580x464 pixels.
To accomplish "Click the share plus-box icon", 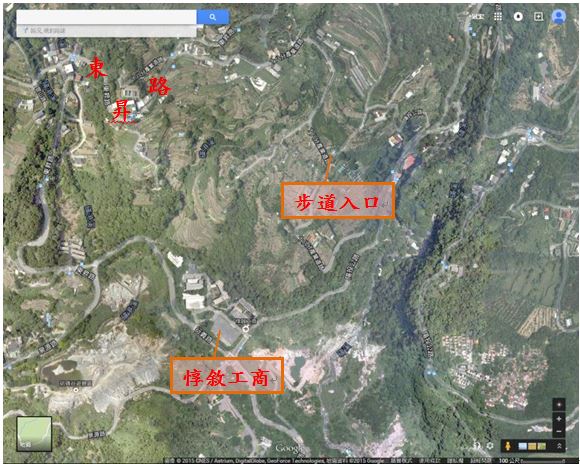I will 539,16.
